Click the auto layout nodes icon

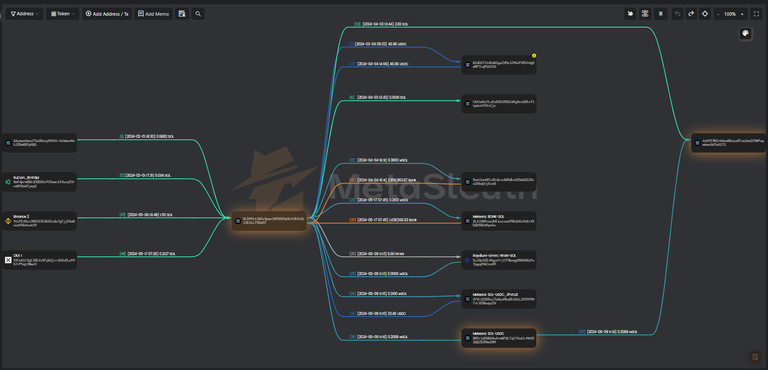point(645,14)
